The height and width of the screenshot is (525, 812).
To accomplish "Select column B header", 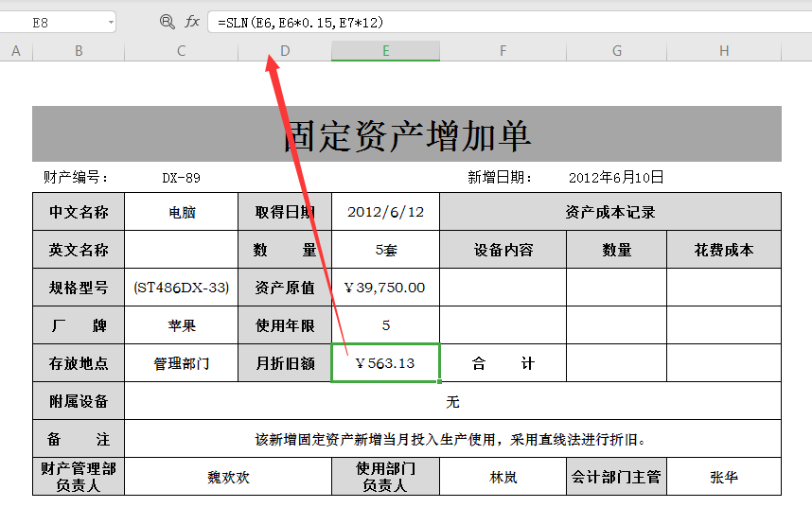I will [x=79, y=51].
